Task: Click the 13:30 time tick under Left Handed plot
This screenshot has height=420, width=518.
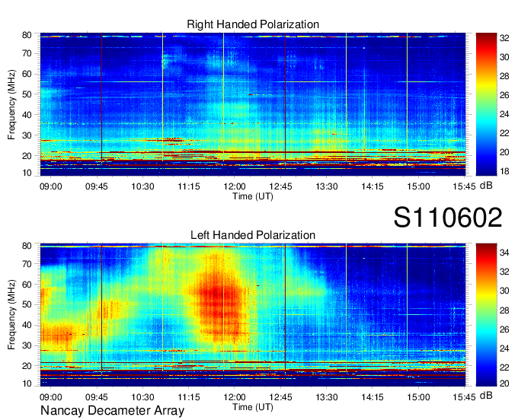Action: coord(326,397)
